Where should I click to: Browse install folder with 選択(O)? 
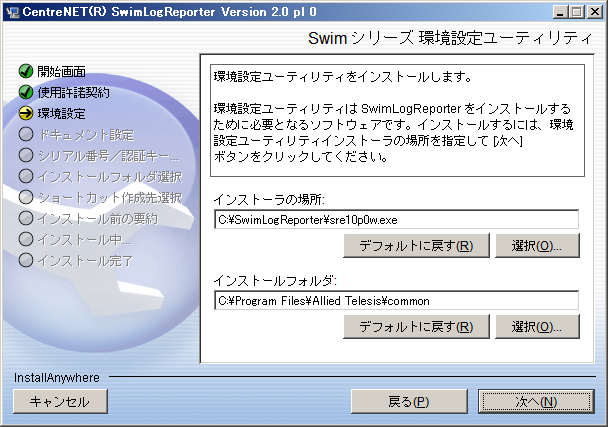[x=537, y=327]
